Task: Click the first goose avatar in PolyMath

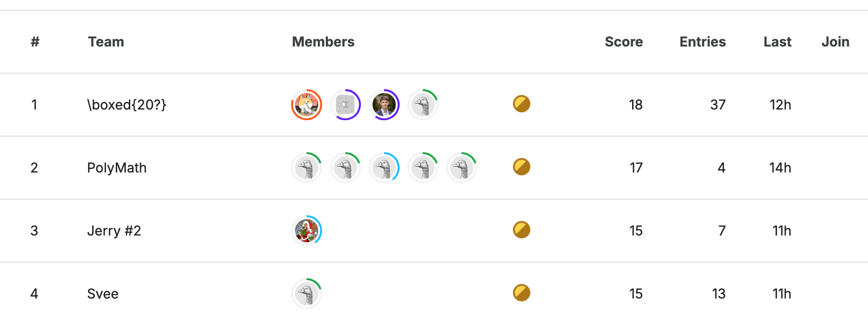Action: pyautogui.click(x=307, y=168)
